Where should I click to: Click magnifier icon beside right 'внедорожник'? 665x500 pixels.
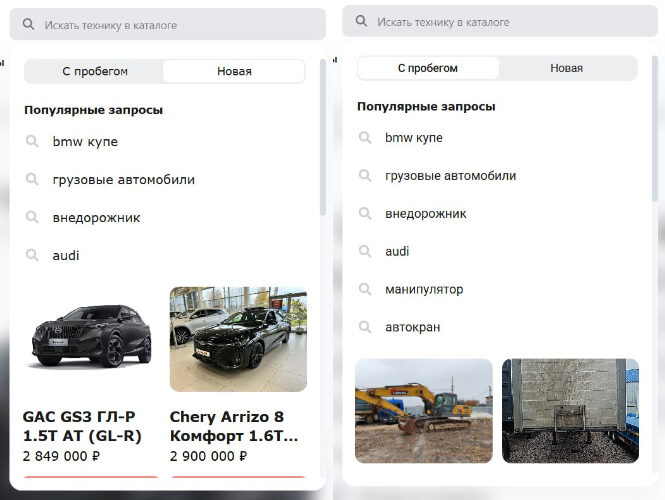(365, 213)
